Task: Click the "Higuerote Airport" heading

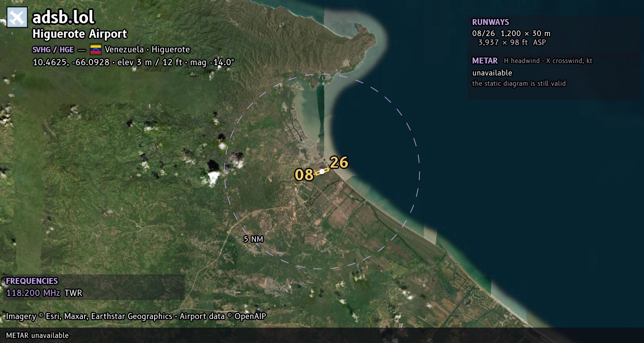Action: tap(80, 34)
